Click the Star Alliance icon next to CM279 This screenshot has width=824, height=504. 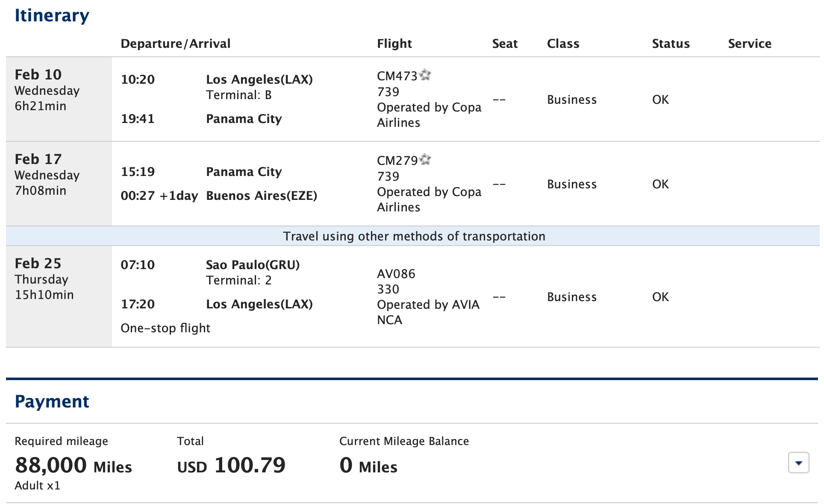426,160
